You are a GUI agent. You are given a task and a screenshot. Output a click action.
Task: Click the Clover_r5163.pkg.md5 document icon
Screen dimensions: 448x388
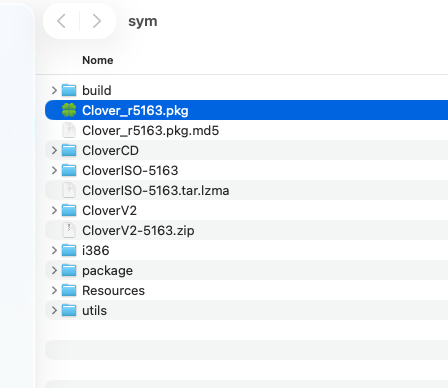point(69,130)
